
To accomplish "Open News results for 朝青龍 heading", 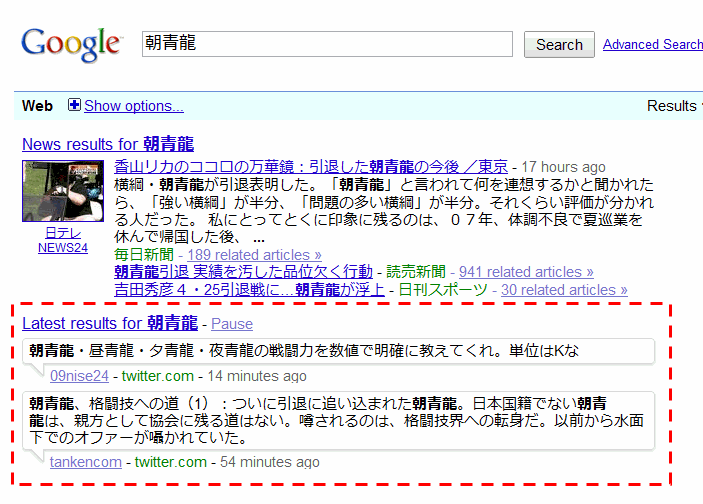I will point(107,143).
